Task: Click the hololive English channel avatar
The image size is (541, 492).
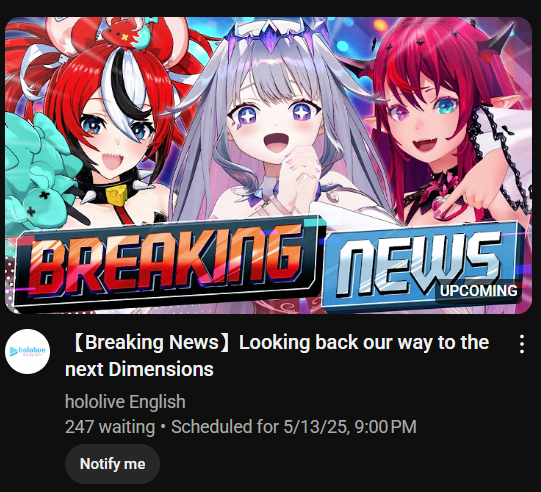Action: click(28, 351)
